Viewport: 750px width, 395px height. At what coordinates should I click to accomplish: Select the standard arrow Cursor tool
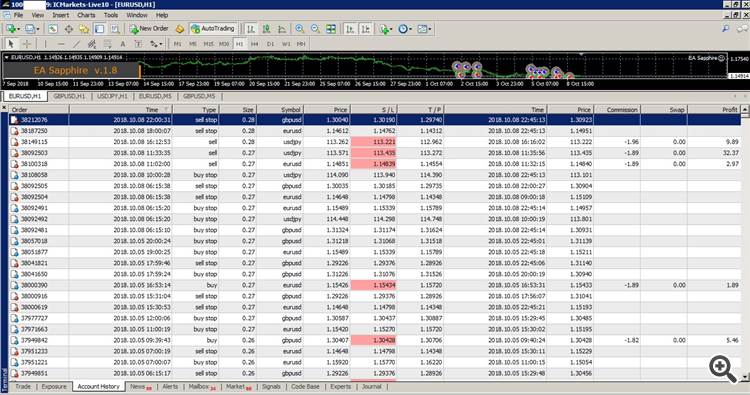[x=11, y=44]
